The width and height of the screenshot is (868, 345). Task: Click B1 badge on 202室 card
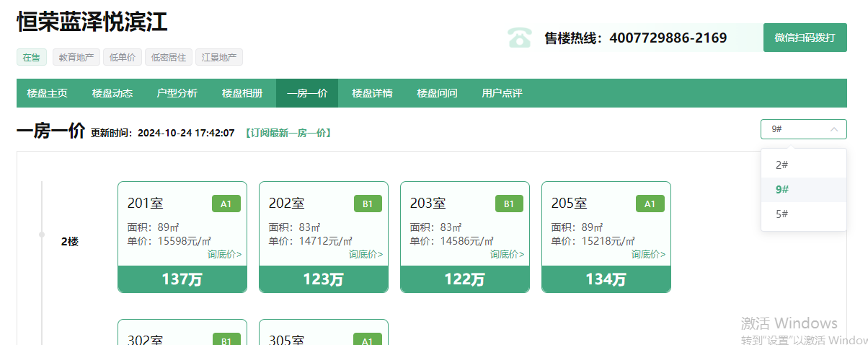pyautogui.click(x=368, y=204)
